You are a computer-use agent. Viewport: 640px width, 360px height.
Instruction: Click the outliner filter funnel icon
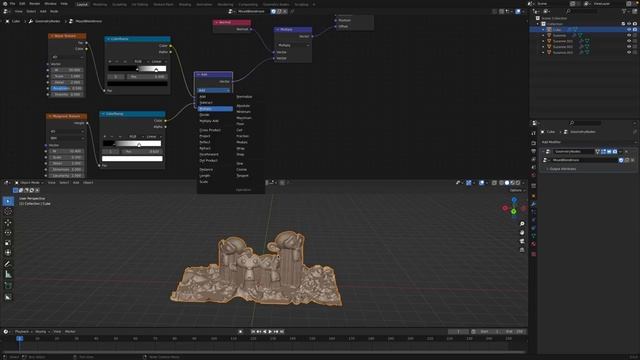coord(625,11)
